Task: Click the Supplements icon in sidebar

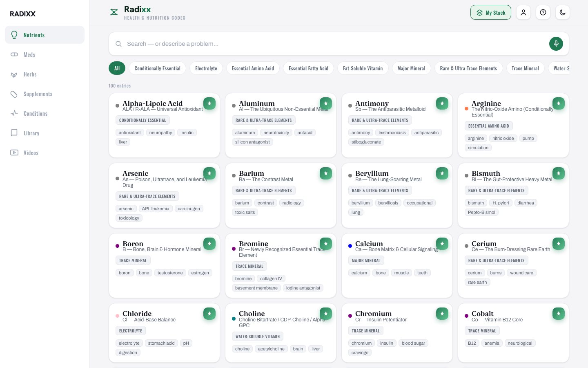Action: coord(14,94)
